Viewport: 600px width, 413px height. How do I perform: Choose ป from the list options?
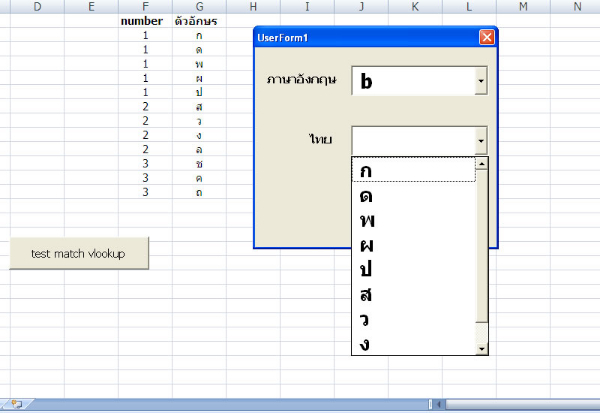click(x=415, y=270)
